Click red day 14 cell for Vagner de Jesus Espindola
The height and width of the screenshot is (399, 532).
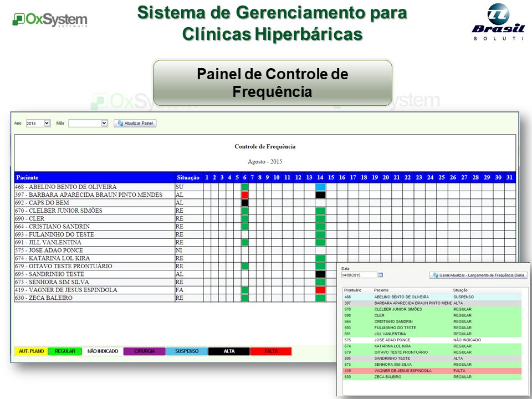pos(320,290)
